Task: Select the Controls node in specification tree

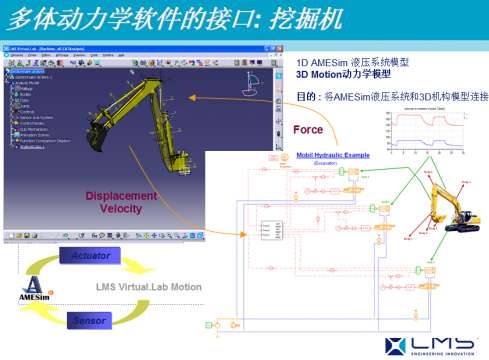Action: [25, 112]
